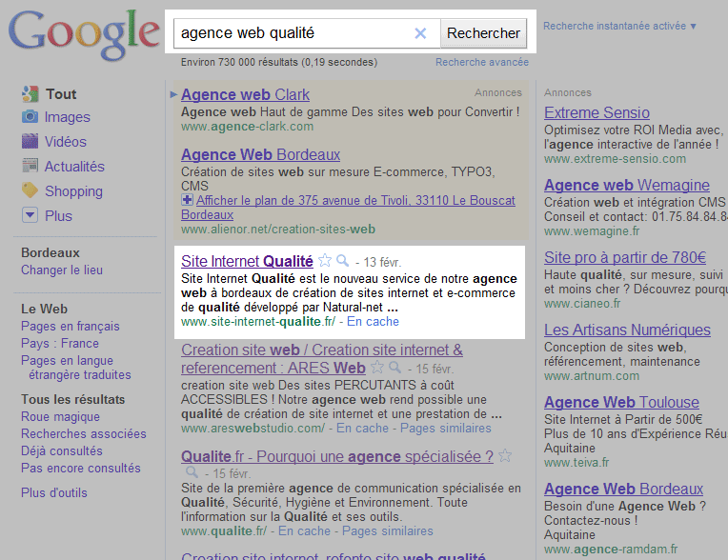Star the ARES Web result
728x560 pixels.
tap(377, 367)
